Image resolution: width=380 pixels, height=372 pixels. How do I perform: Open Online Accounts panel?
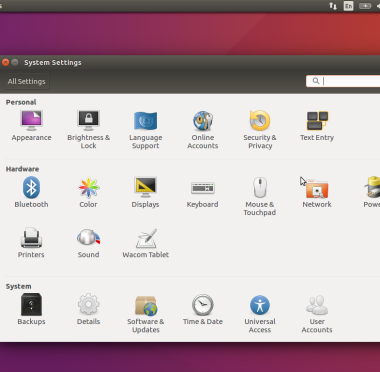[x=203, y=130]
